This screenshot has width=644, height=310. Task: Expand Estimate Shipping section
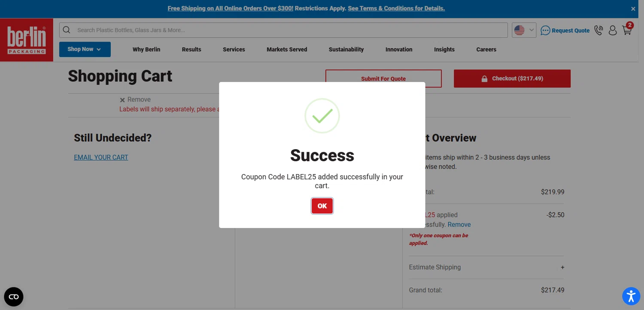pyautogui.click(x=486, y=267)
